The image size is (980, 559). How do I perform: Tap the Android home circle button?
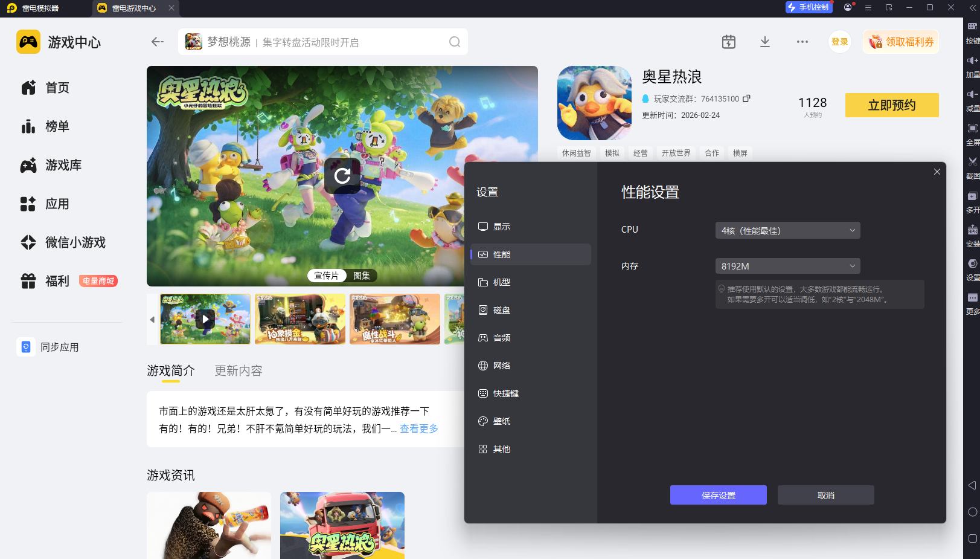(x=972, y=512)
